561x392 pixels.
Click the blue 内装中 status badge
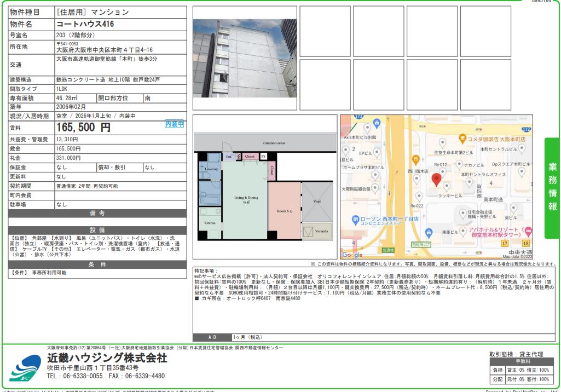coord(175,125)
